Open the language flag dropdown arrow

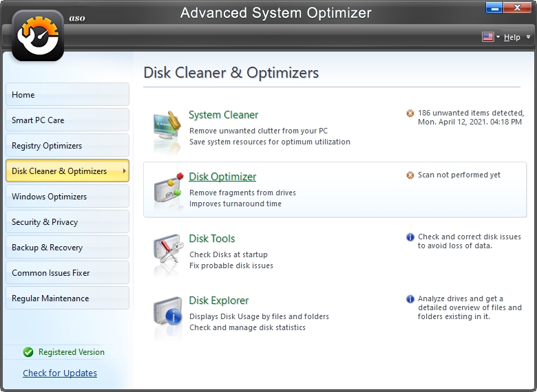point(498,37)
